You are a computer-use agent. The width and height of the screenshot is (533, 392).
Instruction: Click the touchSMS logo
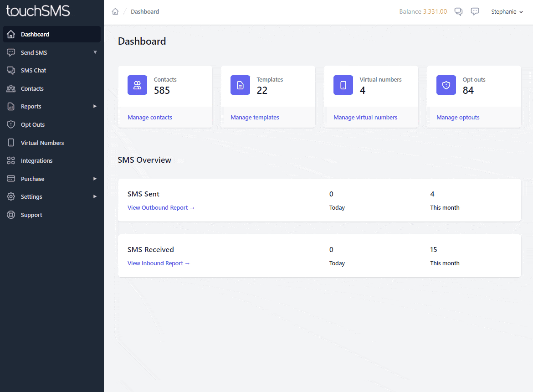click(38, 11)
